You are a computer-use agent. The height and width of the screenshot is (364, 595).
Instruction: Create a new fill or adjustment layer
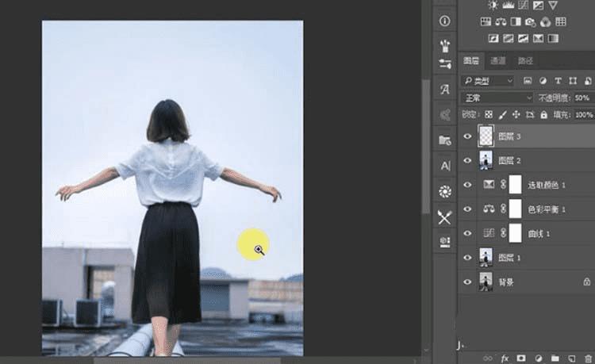539,358
